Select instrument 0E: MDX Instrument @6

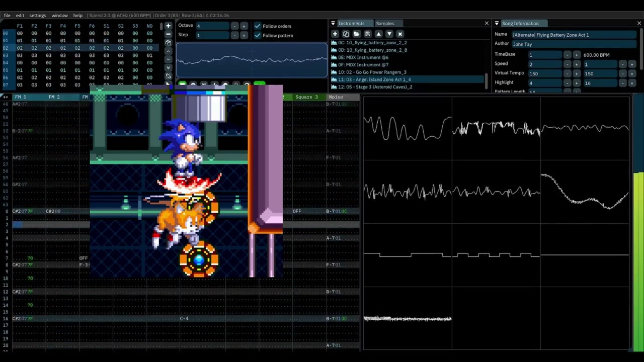tap(408, 57)
